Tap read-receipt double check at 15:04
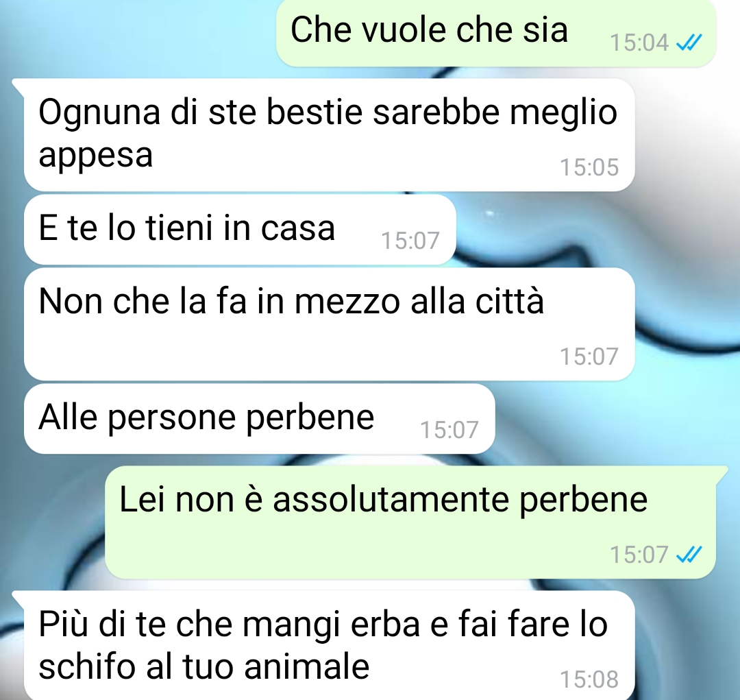The width and height of the screenshot is (740, 700). [x=689, y=43]
